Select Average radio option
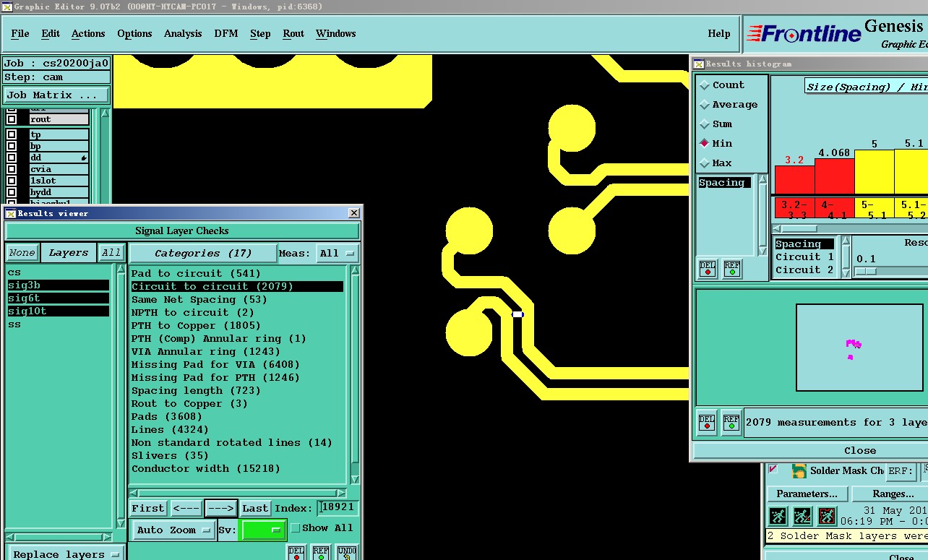The height and width of the screenshot is (560, 928). click(705, 105)
